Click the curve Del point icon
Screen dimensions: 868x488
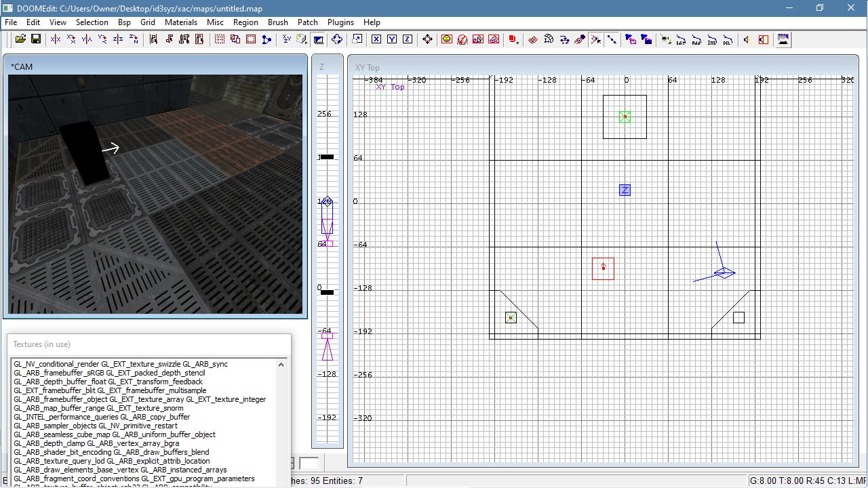728,39
